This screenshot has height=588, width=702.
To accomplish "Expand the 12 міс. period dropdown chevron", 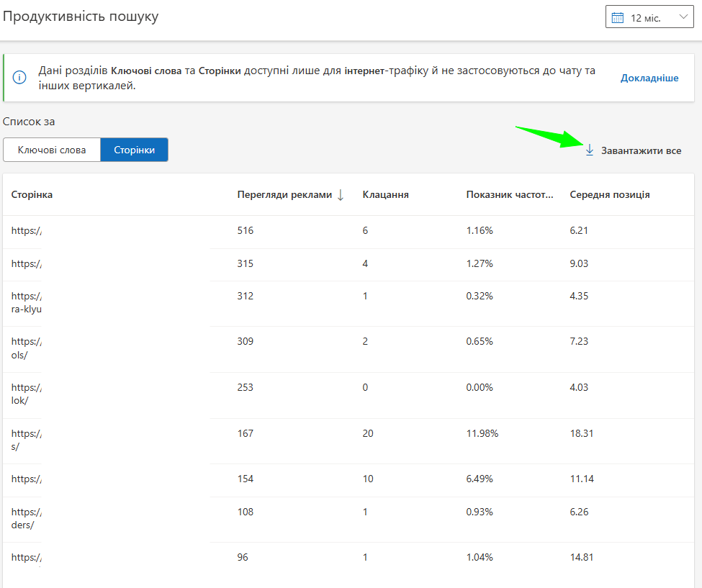I will (x=683, y=18).
